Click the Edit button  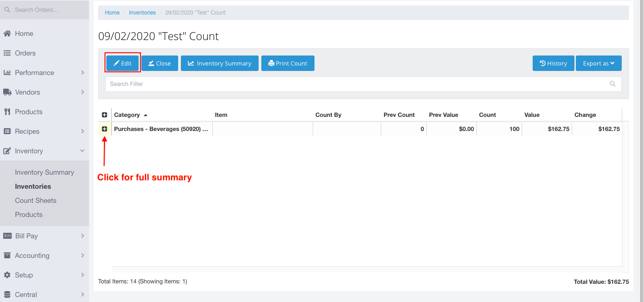123,64
